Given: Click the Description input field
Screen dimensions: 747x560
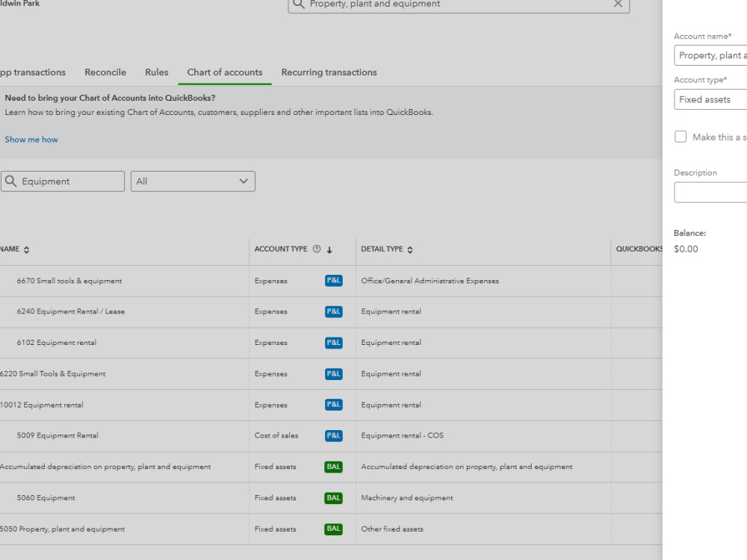Looking at the screenshot, I should [x=710, y=193].
